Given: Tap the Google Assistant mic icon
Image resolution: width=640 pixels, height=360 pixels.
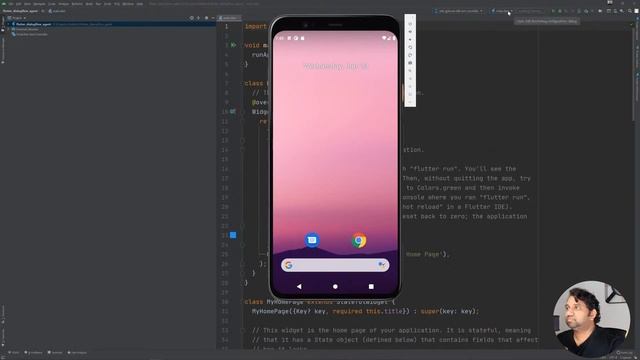Looking at the screenshot, I should (x=381, y=265).
